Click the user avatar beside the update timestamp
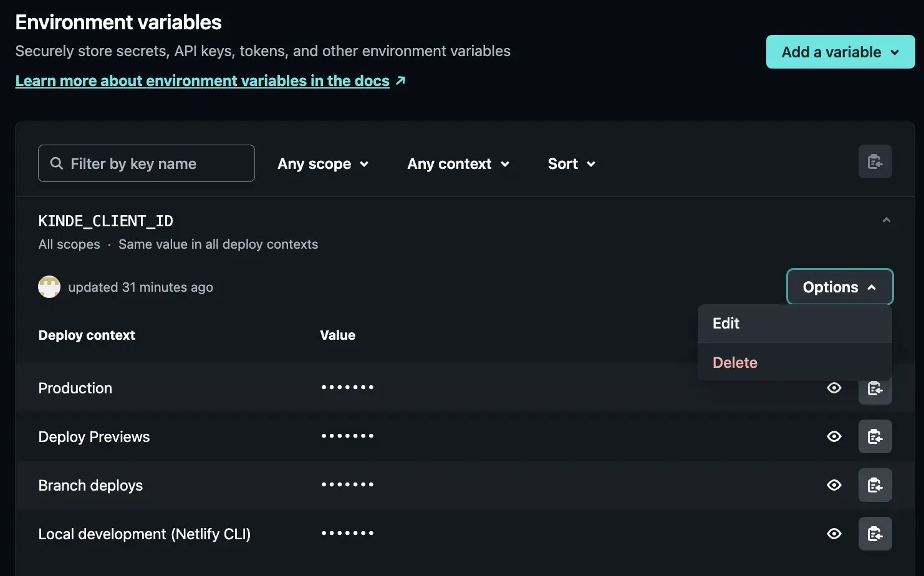Image resolution: width=924 pixels, height=576 pixels. 49,287
